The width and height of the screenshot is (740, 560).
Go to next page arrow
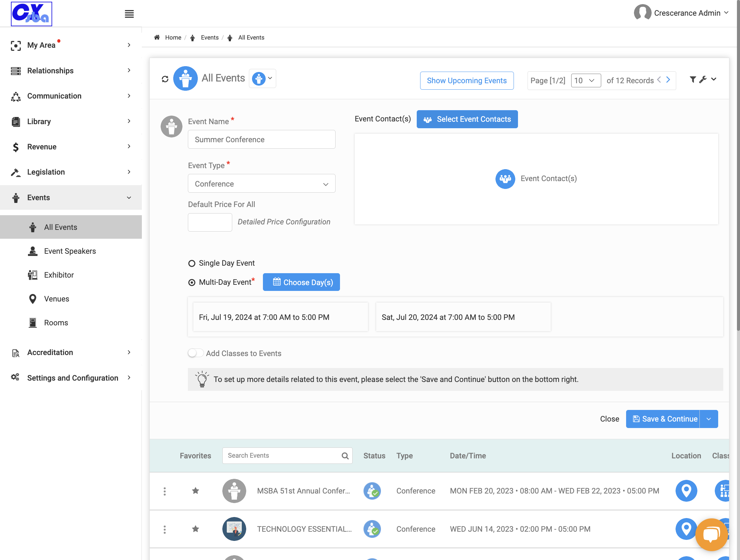click(x=668, y=80)
